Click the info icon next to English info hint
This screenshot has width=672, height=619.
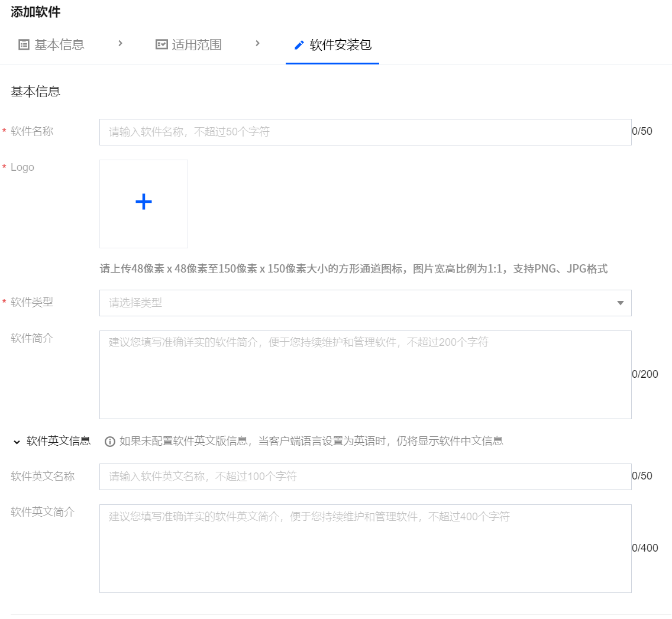pyautogui.click(x=109, y=442)
